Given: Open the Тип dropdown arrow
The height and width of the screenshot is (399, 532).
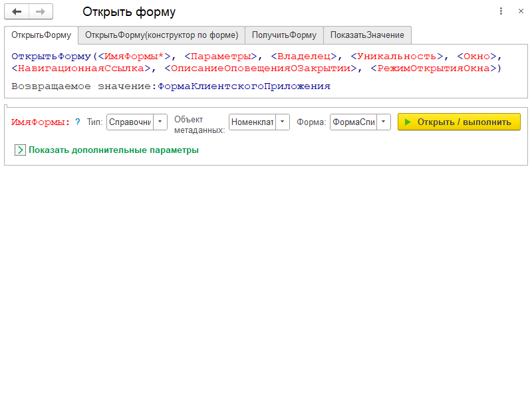Looking at the screenshot, I should point(160,122).
